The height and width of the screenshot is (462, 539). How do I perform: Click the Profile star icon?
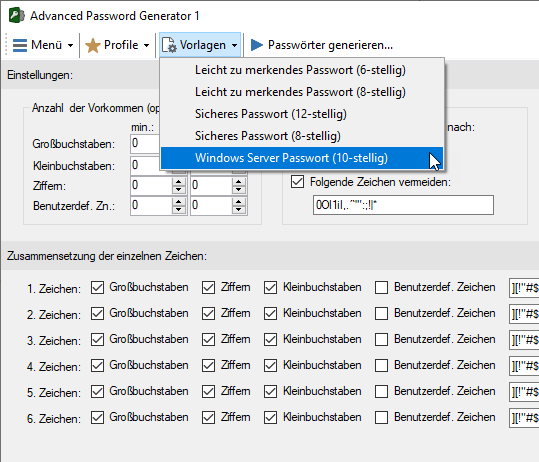point(92,45)
